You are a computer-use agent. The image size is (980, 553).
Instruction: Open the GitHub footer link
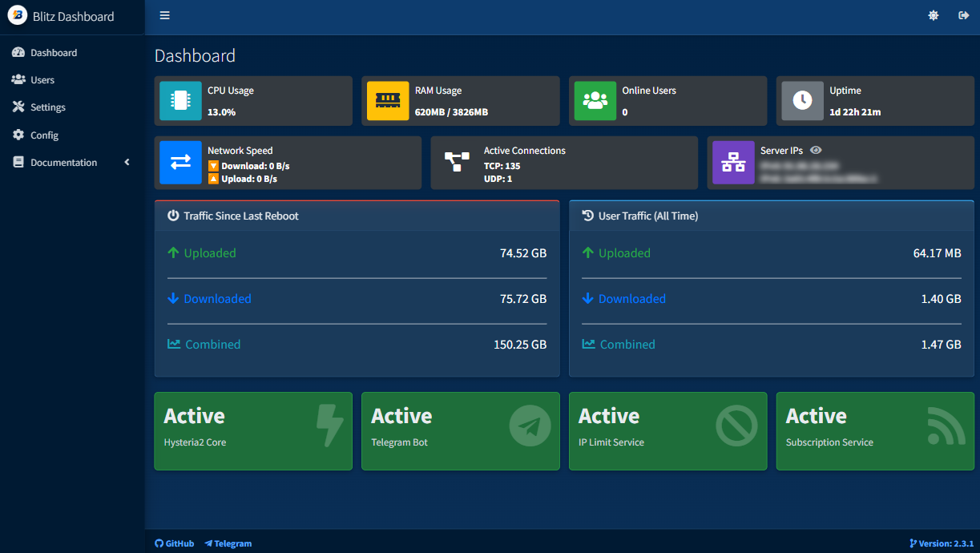coord(175,543)
